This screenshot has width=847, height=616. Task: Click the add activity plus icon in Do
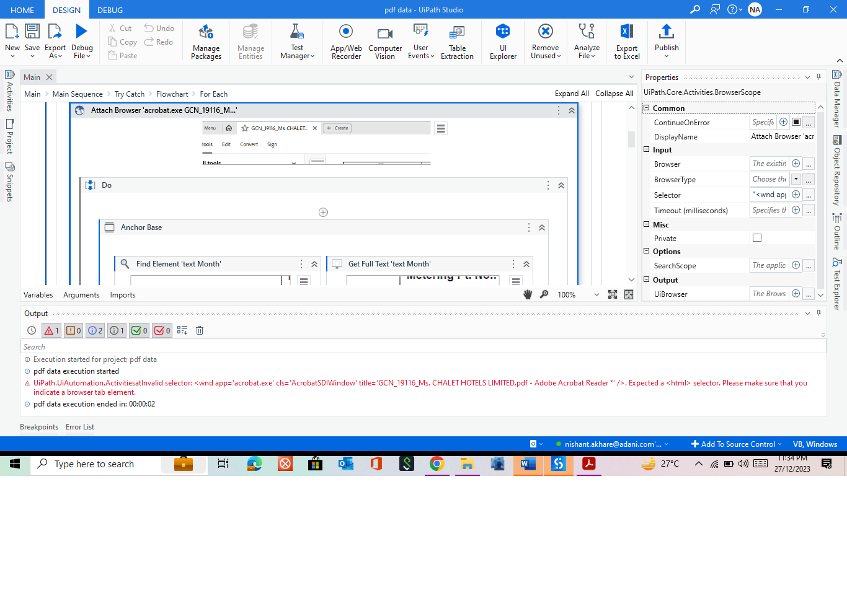click(x=323, y=213)
